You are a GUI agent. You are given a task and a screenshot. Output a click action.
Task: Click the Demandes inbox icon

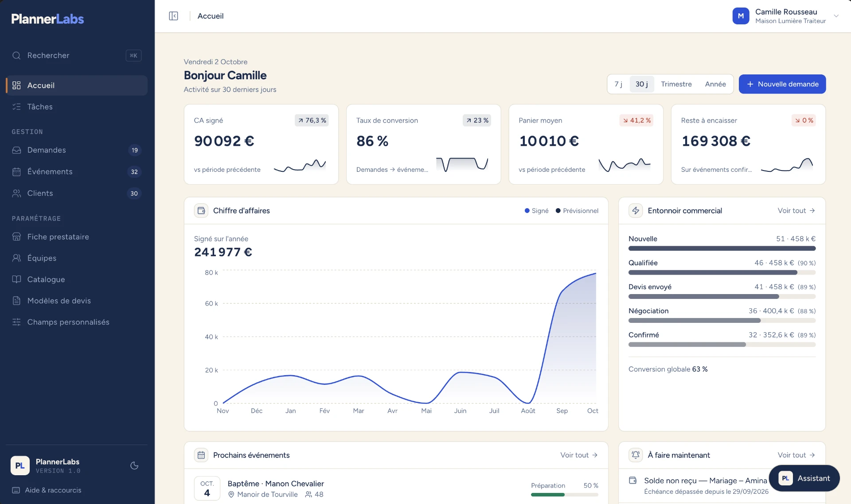16,150
